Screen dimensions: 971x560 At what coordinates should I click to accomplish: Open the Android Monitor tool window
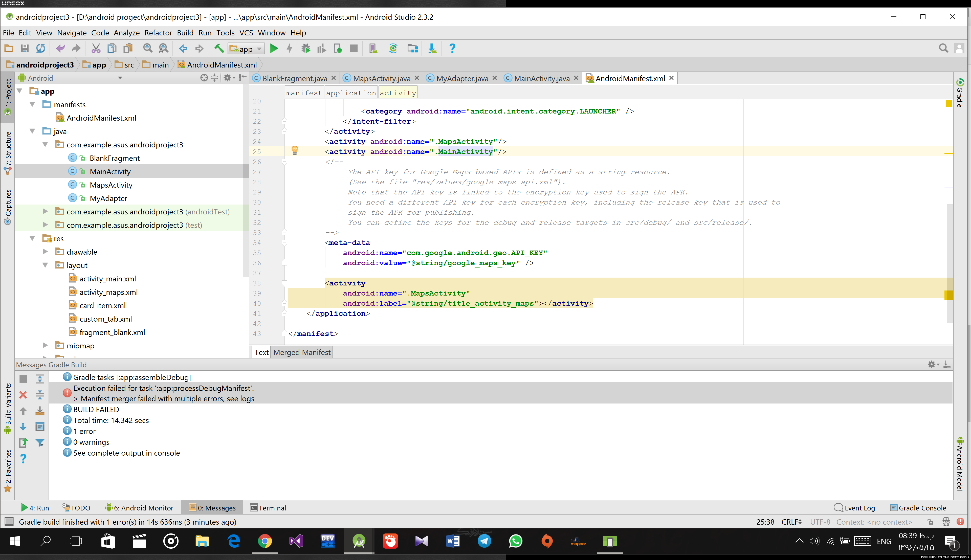139,508
